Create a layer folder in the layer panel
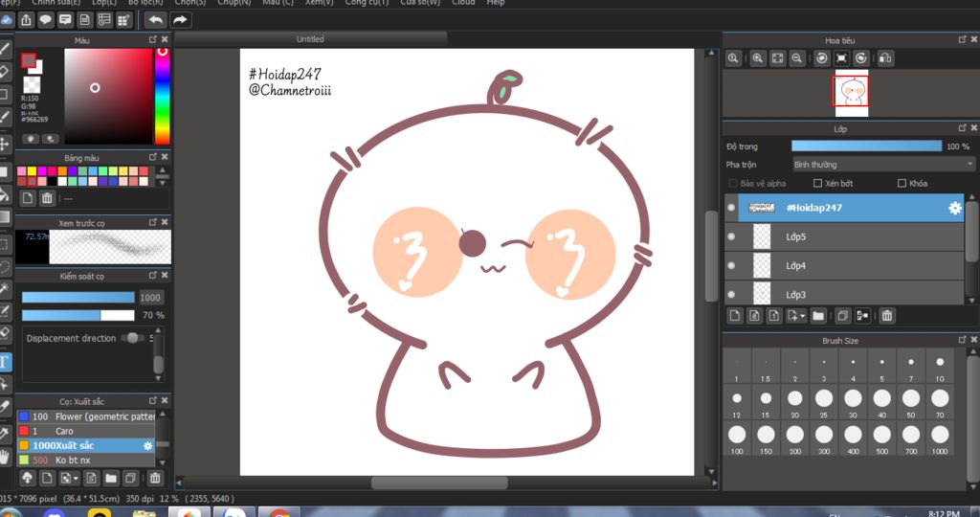Viewport: 980px width, 517px height. point(818,316)
